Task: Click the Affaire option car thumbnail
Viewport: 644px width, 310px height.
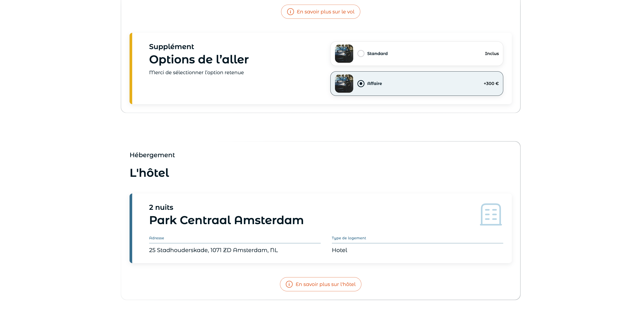Action: tap(344, 84)
